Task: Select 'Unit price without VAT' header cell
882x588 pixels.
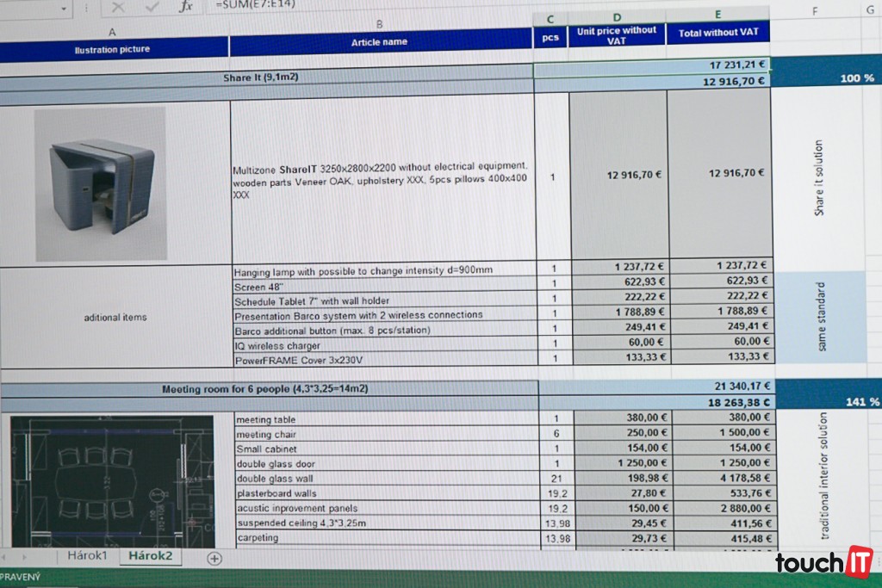Action: 617,34
